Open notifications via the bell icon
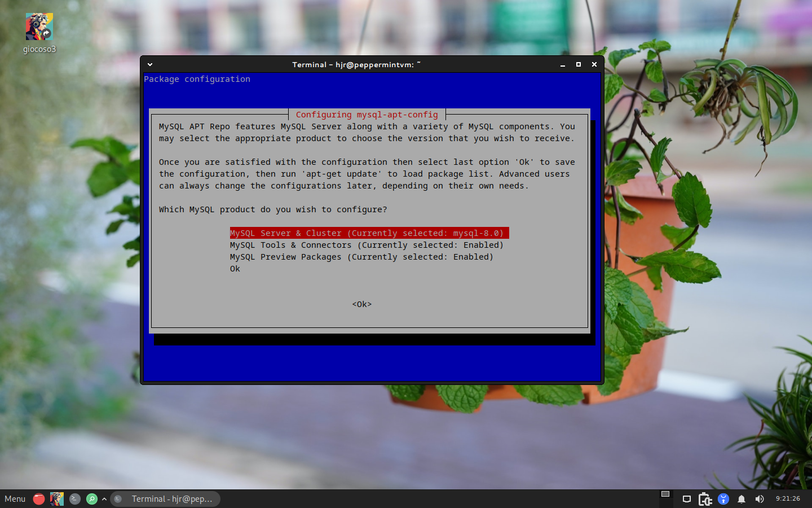Image resolution: width=812 pixels, height=508 pixels. click(742, 499)
